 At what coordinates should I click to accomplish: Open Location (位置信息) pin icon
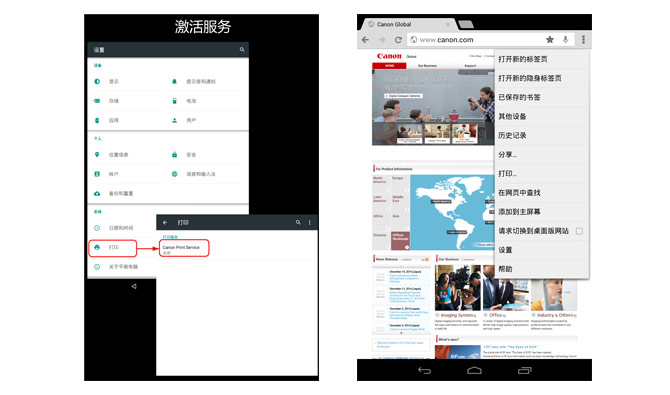[x=97, y=154]
